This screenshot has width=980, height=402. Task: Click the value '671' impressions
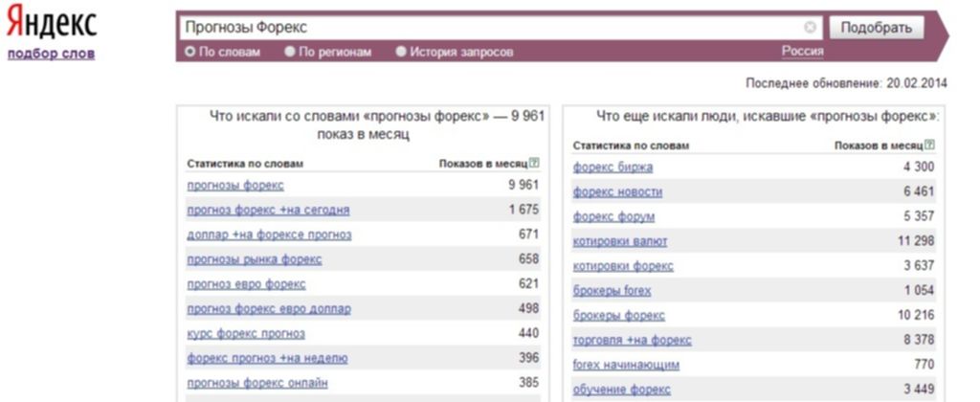coord(528,235)
